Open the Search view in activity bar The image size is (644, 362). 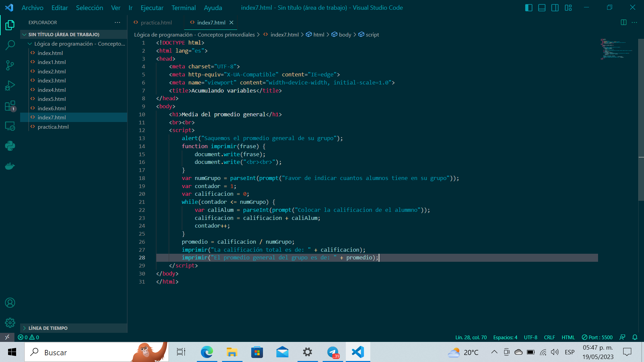pyautogui.click(x=10, y=45)
